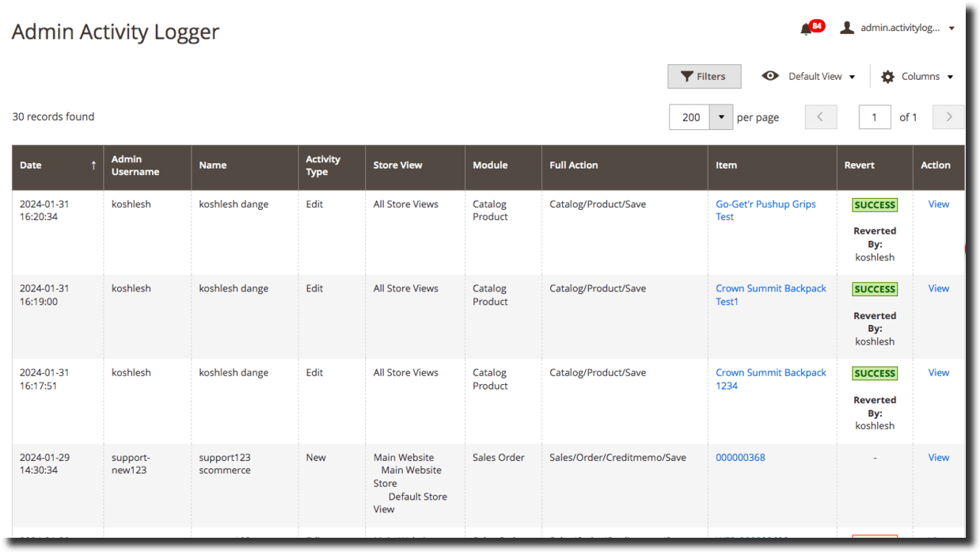The width and height of the screenshot is (980, 552).
Task: Open the admin.activitylog account menu
Action: (x=906, y=28)
